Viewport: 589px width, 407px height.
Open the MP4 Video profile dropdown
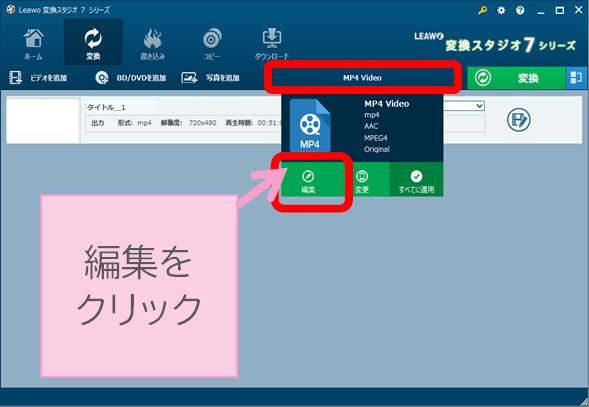coord(362,78)
